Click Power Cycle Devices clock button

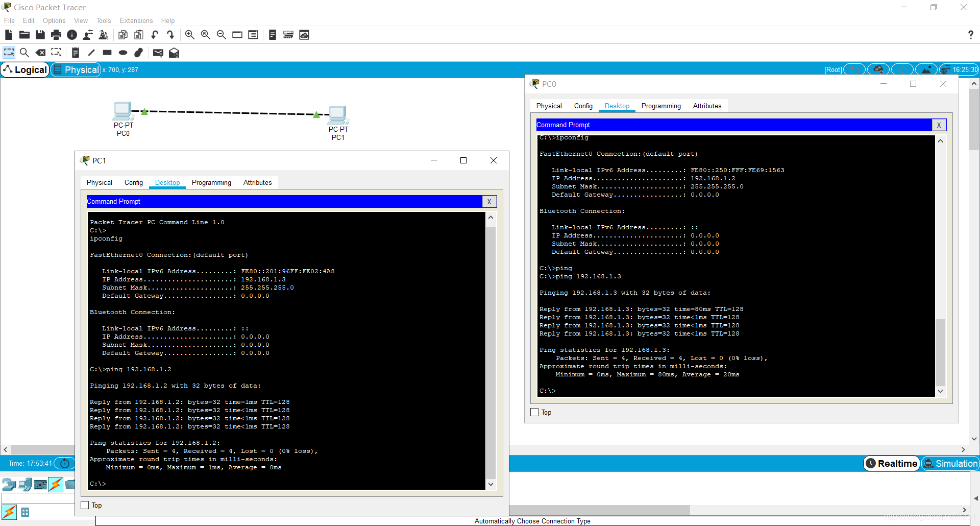point(64,463)
